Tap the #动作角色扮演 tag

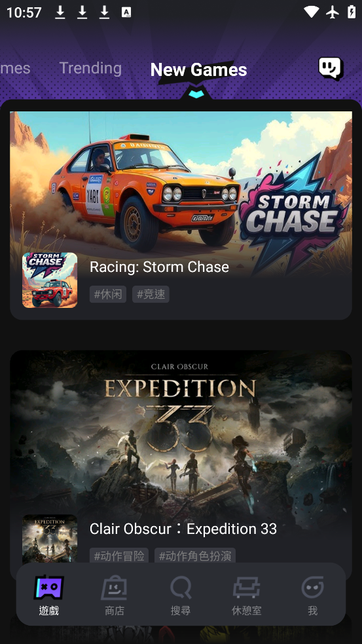click(195, 556)
